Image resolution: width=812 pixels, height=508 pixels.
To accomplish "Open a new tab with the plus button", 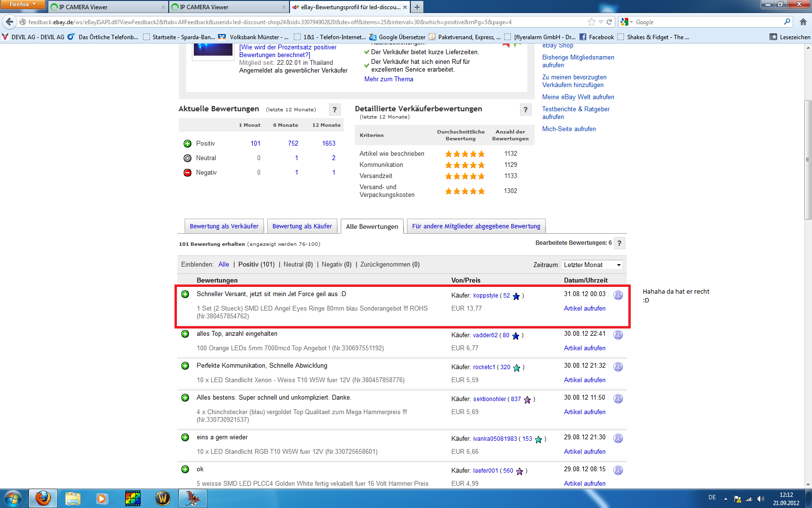I will click(417, 7).
